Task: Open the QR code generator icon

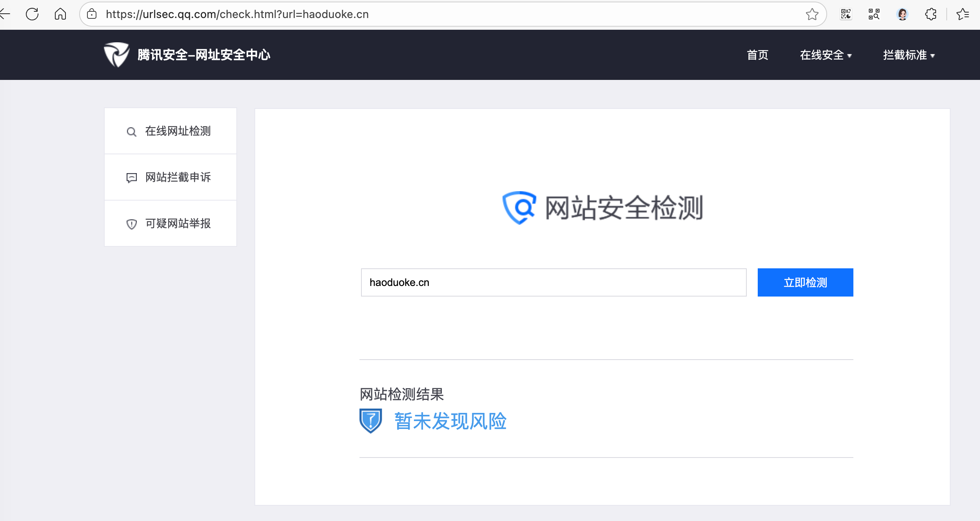Action: [846, 14]
